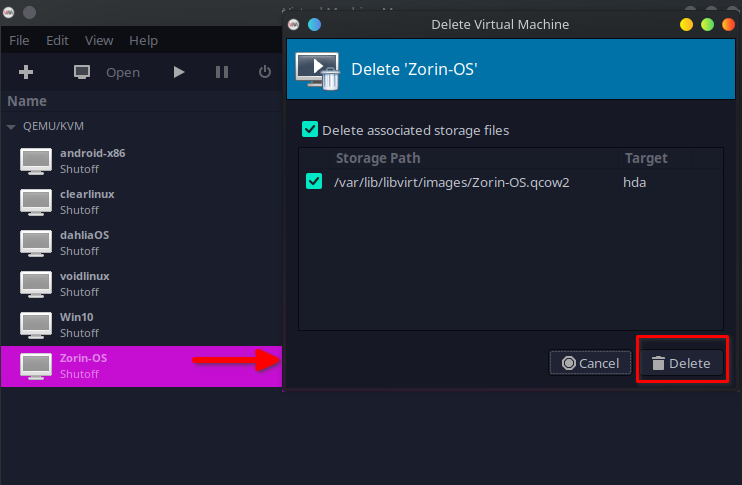Uncheck the Zorin-OS.qcow2 storage path checkbox

click(x=314, y=182)
